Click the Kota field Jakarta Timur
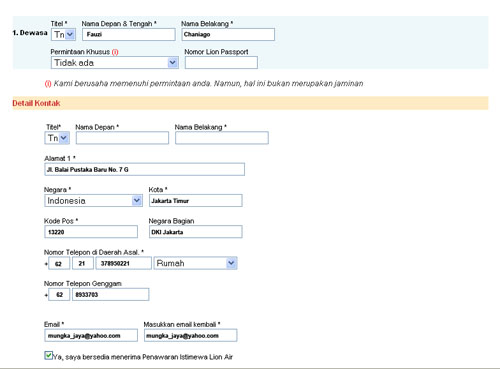The width and height of the screenshot is (500, 369). [196, 201]
